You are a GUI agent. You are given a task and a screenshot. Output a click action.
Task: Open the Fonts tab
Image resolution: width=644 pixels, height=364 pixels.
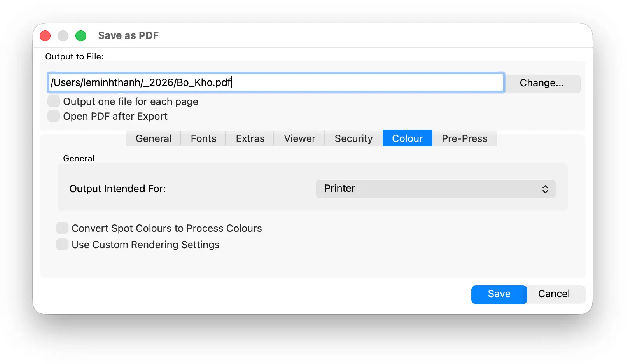[x=203, y=138]
